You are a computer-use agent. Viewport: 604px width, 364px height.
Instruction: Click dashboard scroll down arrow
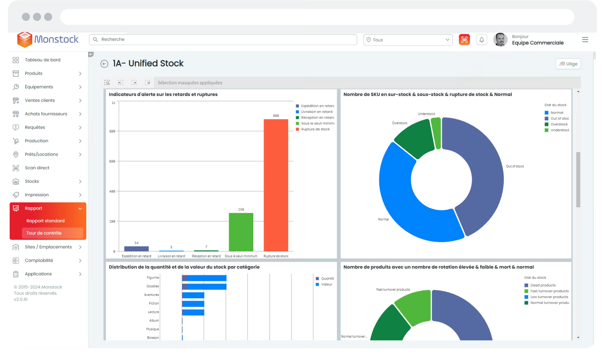tap(578, 338)
